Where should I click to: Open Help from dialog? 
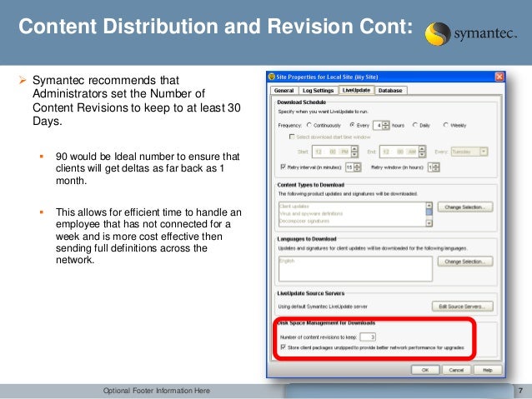coord(487,370)
